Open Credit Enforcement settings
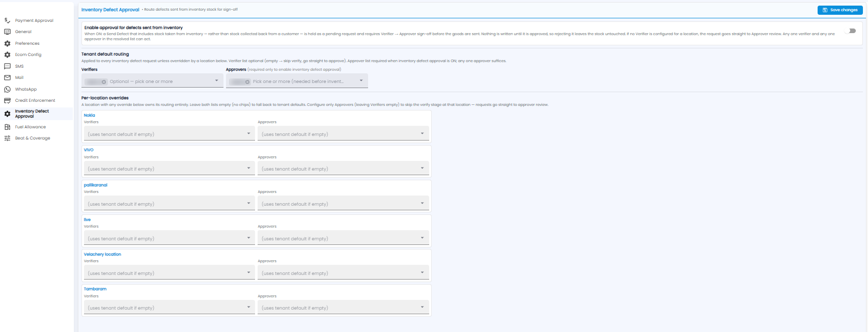Screen dimensions: 868x332 [35, 100]
